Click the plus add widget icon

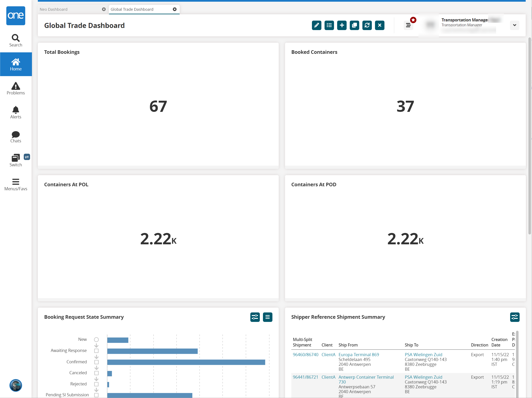(342, 25)
